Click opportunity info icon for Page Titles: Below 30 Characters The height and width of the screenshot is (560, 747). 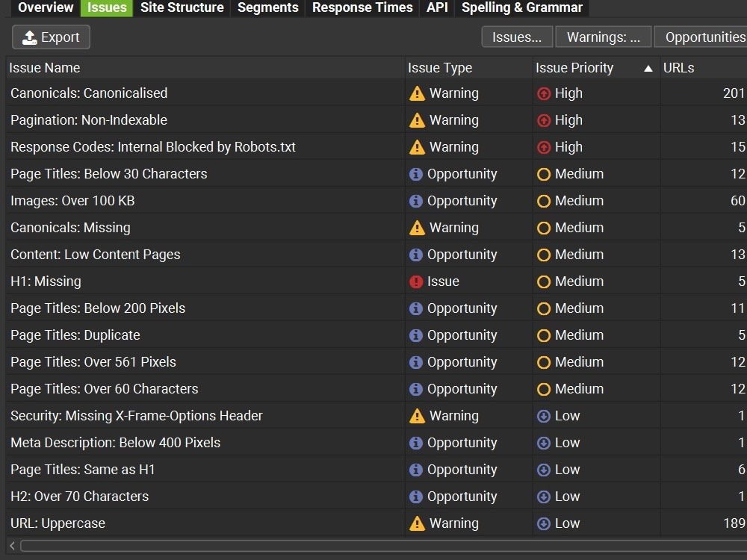(x=416, y=174)
